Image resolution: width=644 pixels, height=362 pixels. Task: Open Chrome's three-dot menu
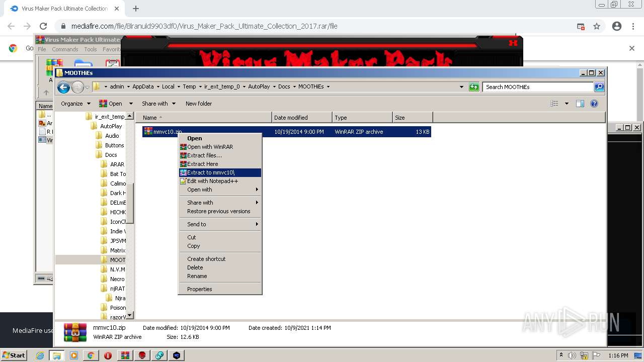[633, 26]
